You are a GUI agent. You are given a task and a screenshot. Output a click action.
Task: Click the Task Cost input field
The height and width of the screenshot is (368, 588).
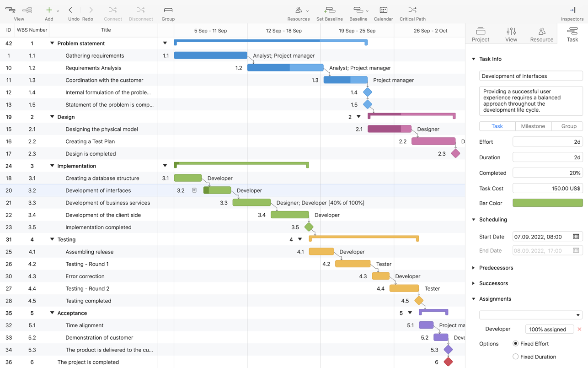tap(547, 189)
